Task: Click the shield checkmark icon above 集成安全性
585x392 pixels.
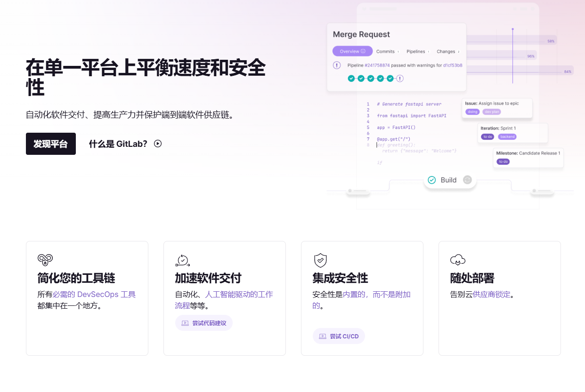Action: 320,260
